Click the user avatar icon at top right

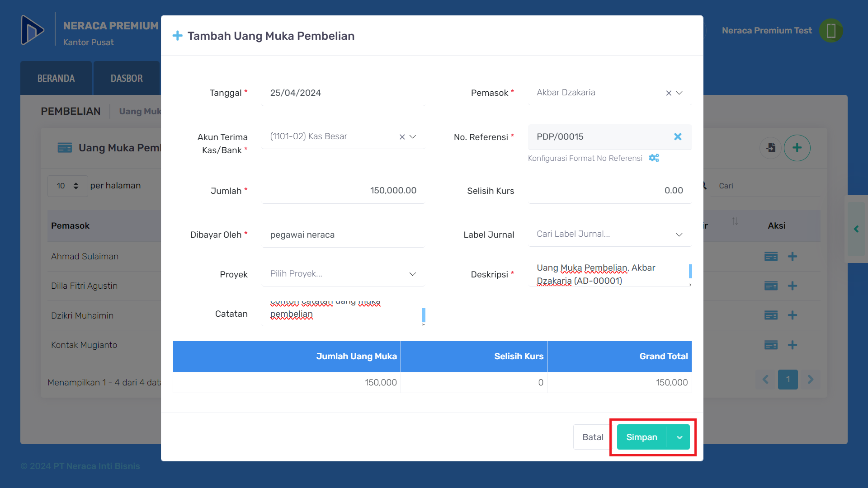830,31
